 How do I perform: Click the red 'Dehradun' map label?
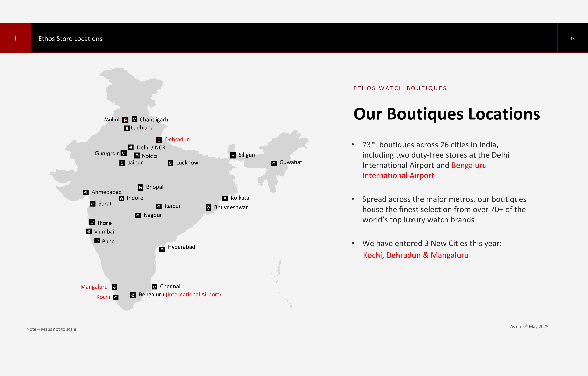point(177,139)
